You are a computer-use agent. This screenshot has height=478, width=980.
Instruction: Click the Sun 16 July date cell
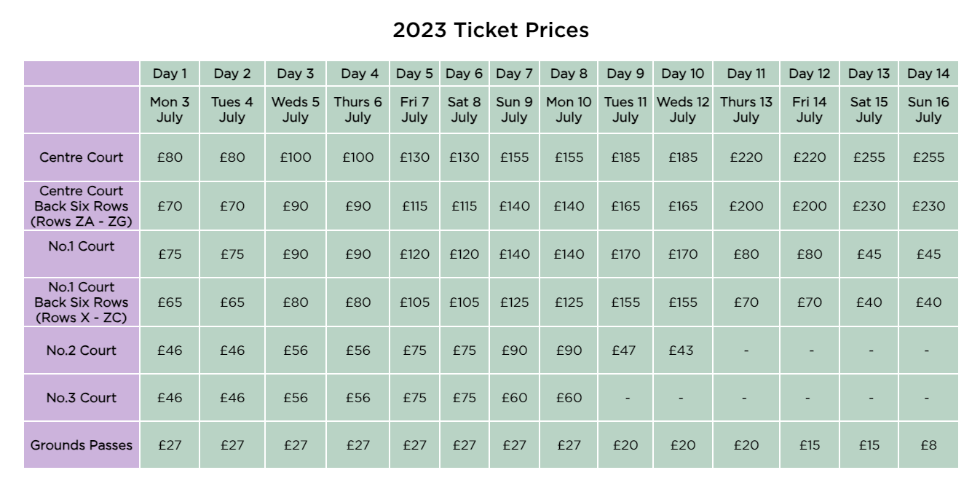tap(928, 109)
